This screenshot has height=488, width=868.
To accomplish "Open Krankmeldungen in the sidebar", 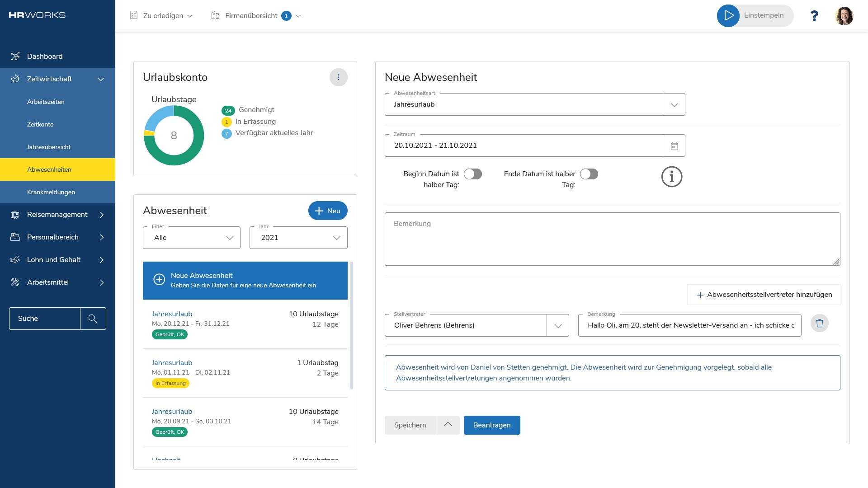I will click(51, 192).
